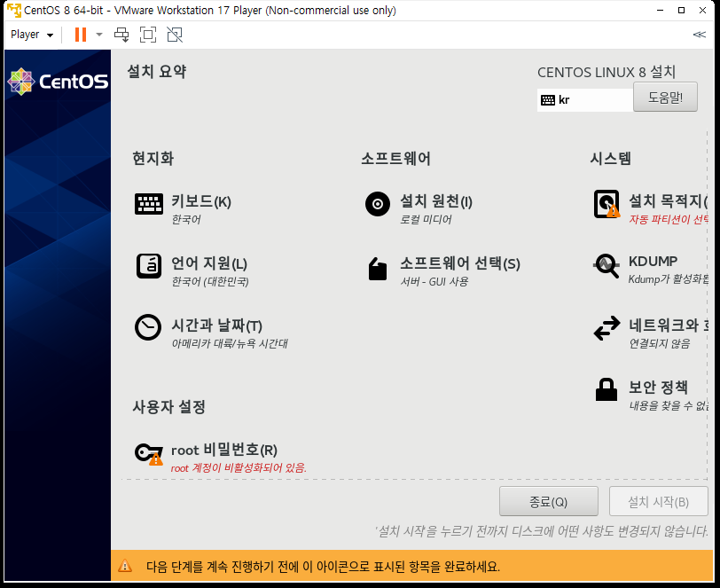Expand the power options dropdown arrow

(98, 35)
